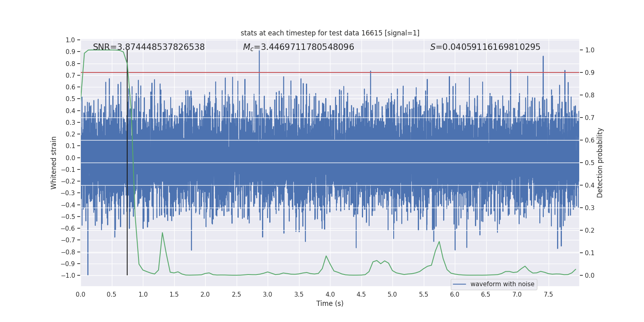The height and width of the screenshot is (322, 644).
Task: Click the 'Whitened strain' y-axis label
Action: click(54, 163)
